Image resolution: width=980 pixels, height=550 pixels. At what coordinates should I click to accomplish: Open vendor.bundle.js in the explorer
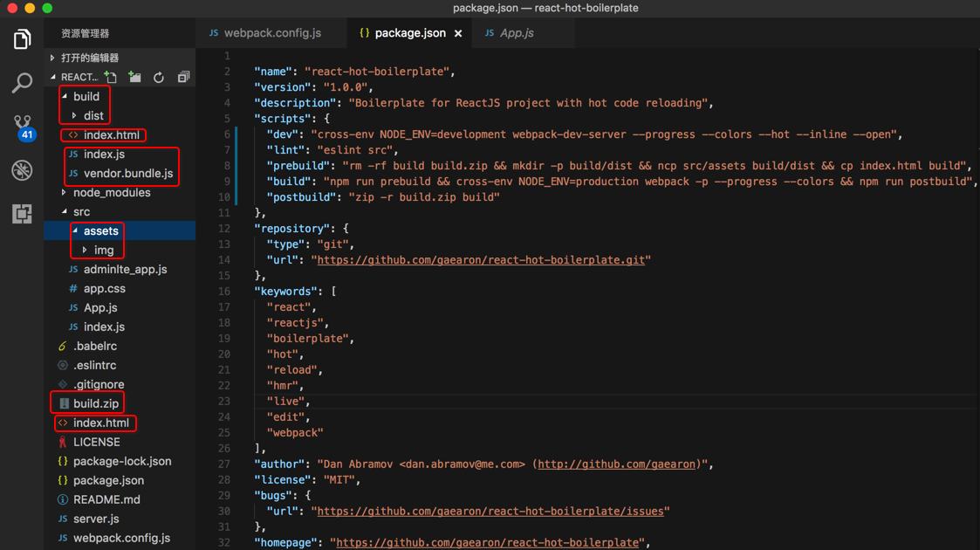click(x=127, y=174)
